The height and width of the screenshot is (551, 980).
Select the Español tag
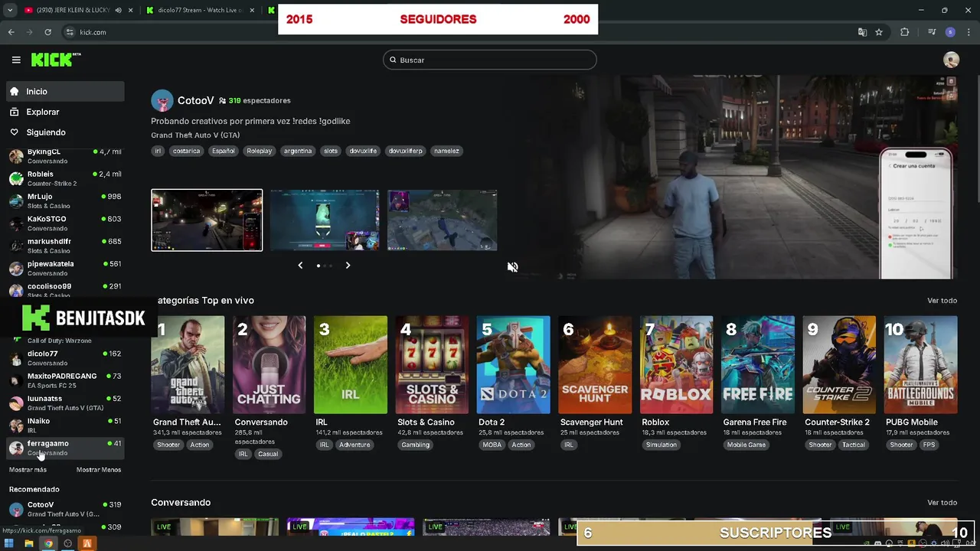point(224,151)
